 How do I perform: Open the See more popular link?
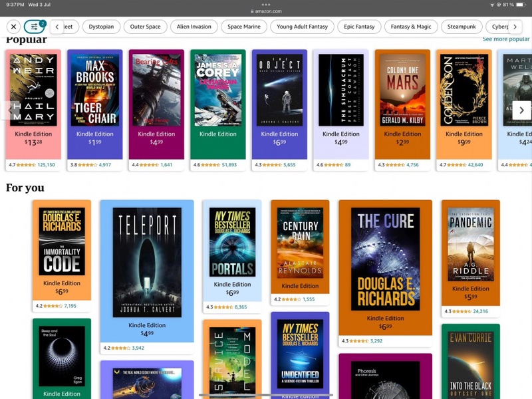point(505,39)
